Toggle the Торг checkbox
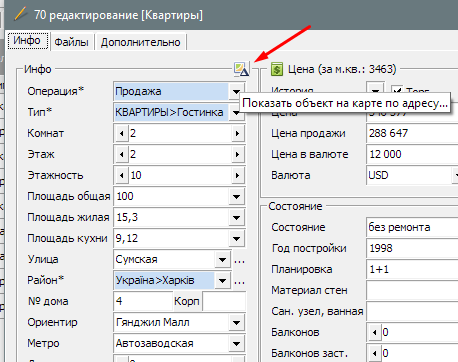The height and width of the screenshot is (362, 458). click(x=396, y=90)
